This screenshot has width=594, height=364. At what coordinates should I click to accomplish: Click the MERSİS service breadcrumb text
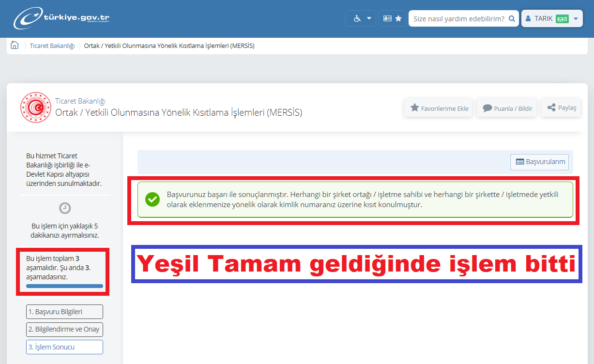169,46
